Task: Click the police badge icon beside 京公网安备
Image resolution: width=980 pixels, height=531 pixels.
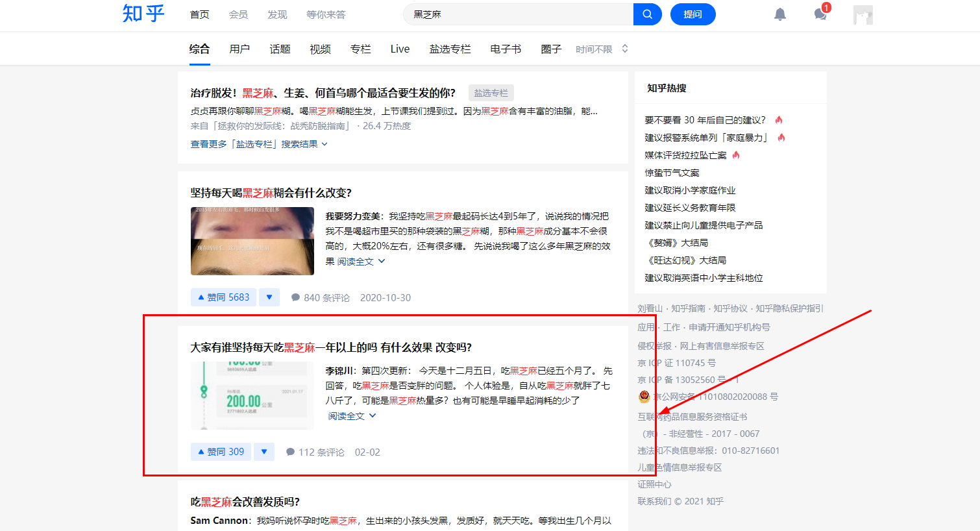Action: [x=644, y=397]
